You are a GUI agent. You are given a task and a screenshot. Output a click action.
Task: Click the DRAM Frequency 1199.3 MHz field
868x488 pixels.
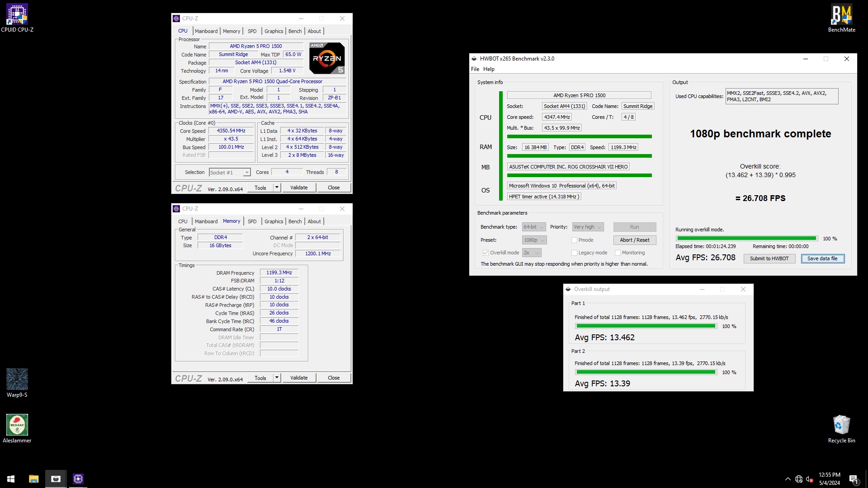pos(279,272)
